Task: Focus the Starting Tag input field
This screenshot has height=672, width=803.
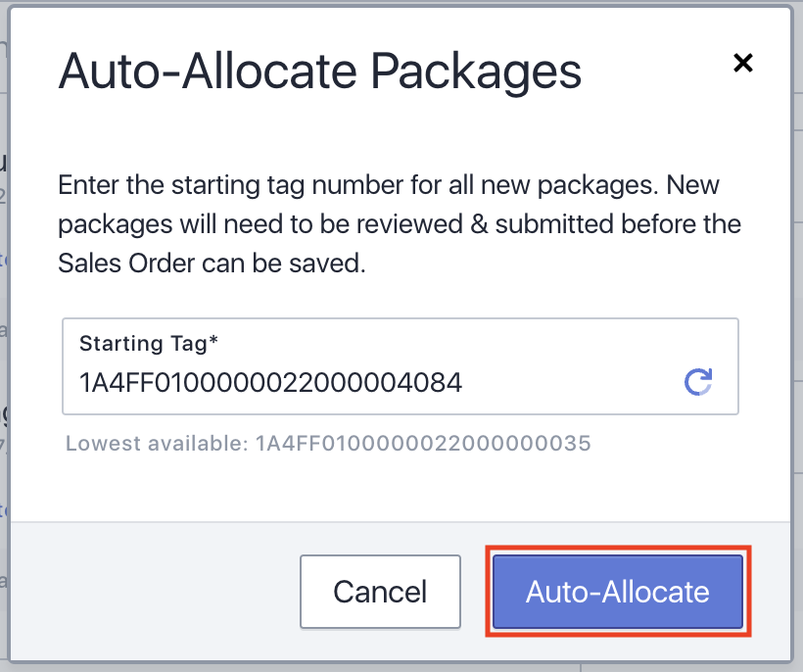Action: point(400,366)
